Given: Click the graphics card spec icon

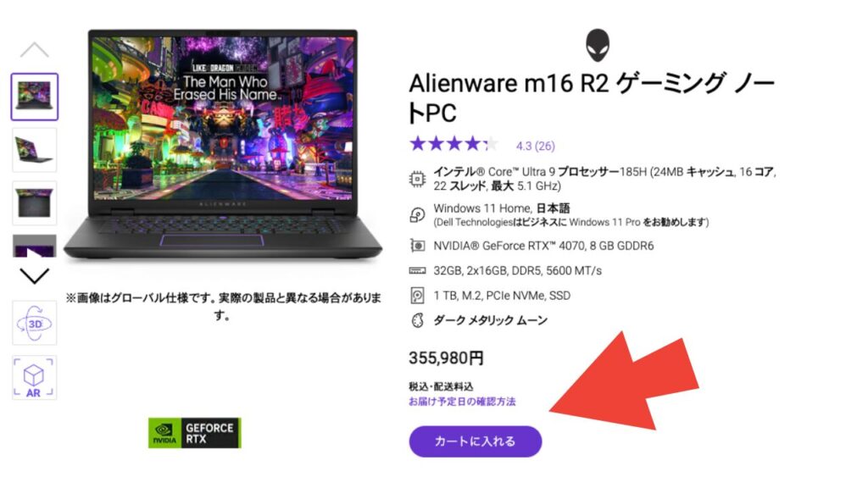Looking at the screenshot, I should (x=417, y=246).
